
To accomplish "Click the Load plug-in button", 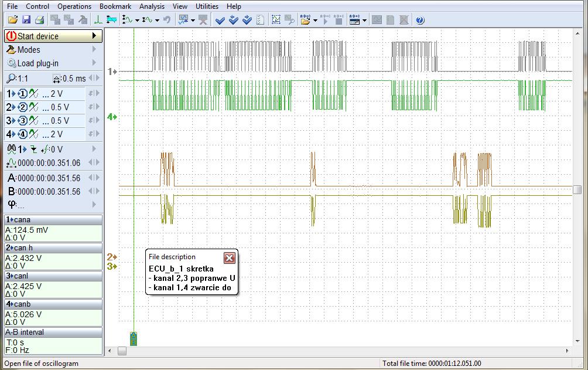I will [37, 63].
